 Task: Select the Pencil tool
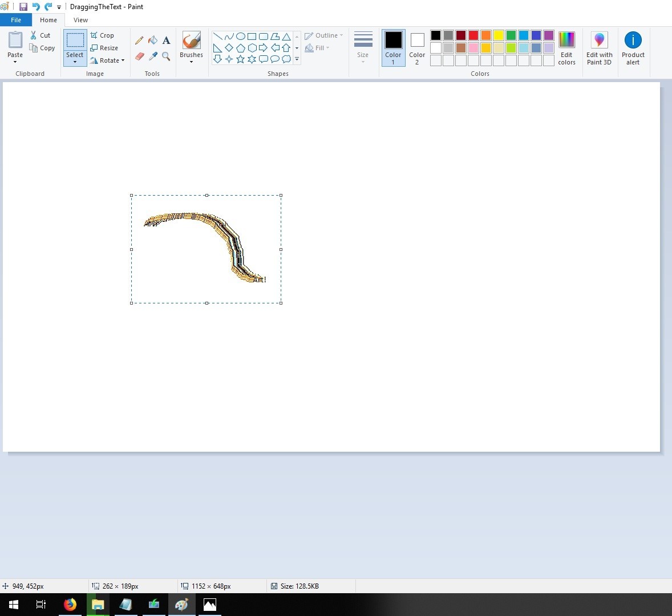(139, 40)
